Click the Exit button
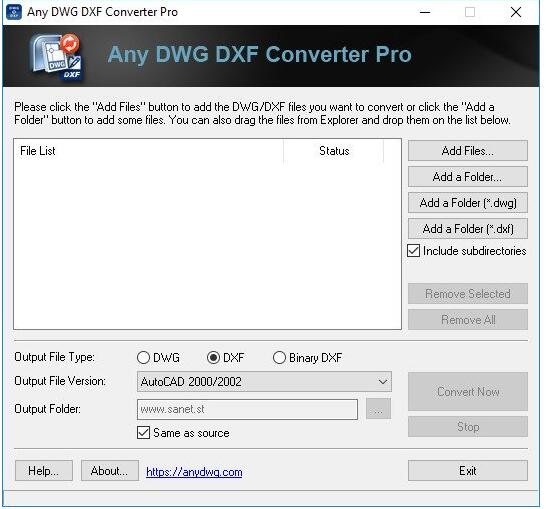546x509 pixels. 468,471
